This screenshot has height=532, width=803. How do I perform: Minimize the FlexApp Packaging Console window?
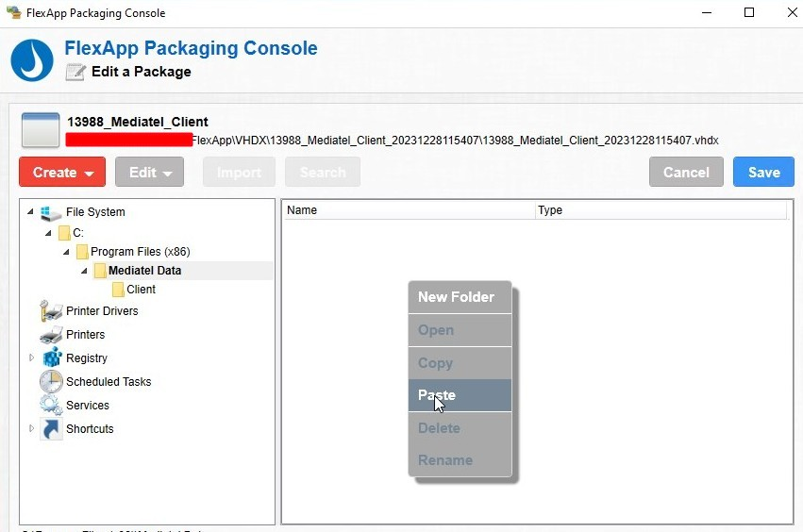click(x=707, y=12)
